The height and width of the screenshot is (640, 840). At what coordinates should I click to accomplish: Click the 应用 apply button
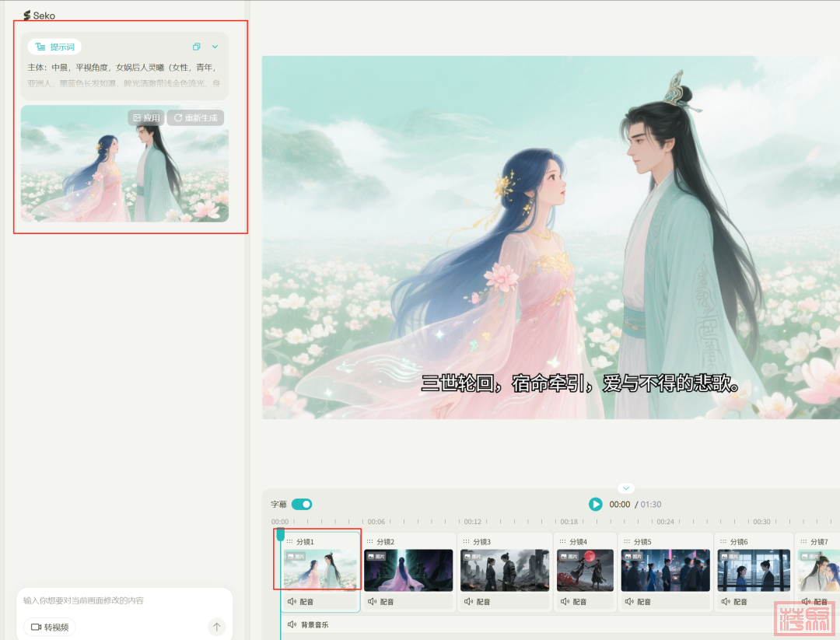[x=146, y=118]
